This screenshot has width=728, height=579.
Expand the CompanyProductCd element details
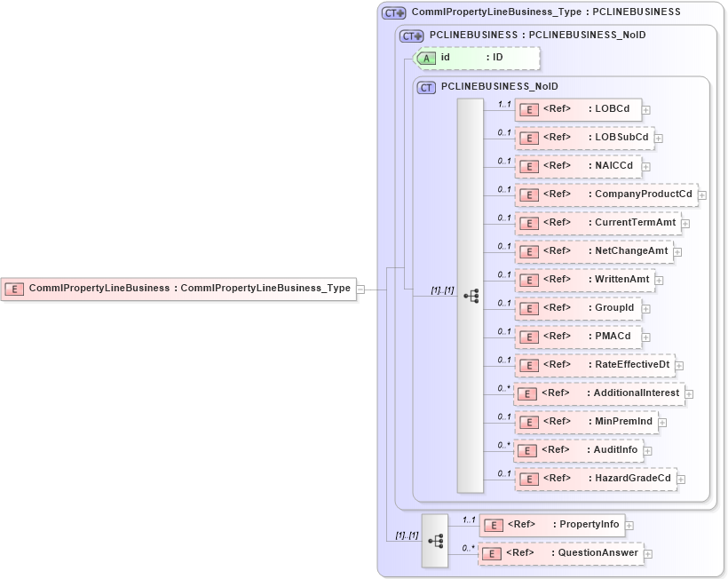[x=700, y=194]
